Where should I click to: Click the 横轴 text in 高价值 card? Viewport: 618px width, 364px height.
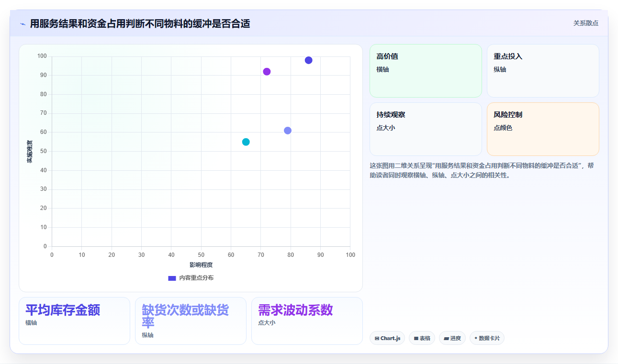383,69
